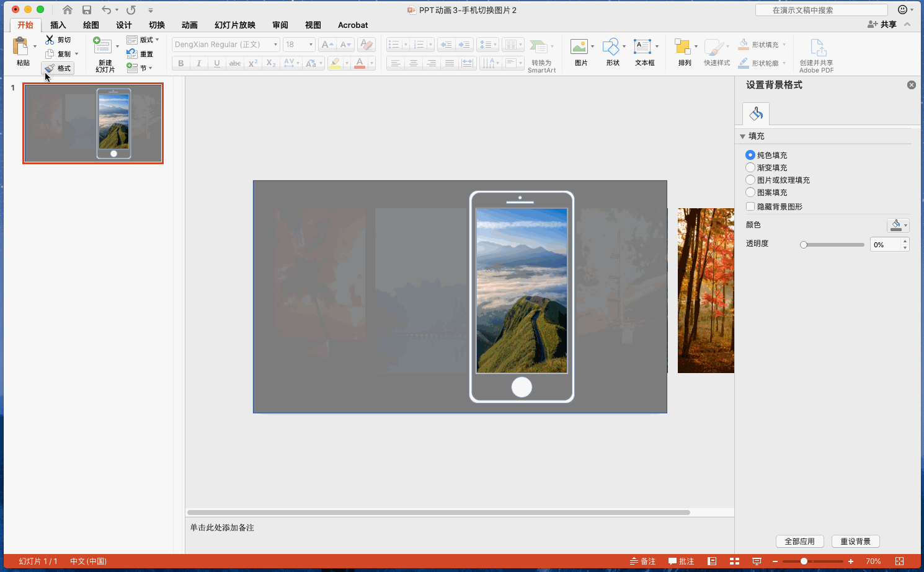Click the Format Painter brush icon
The height and width of the screenshot is (572, 924).
pos(50,68)
